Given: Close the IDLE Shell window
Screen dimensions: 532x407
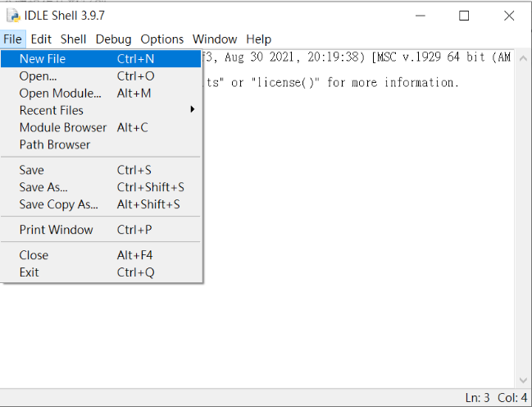Looking at the screenshot, I should pos(509,16).
